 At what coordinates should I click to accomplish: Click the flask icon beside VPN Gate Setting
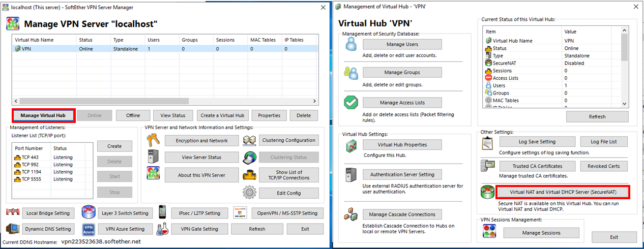tap(162, 229)
